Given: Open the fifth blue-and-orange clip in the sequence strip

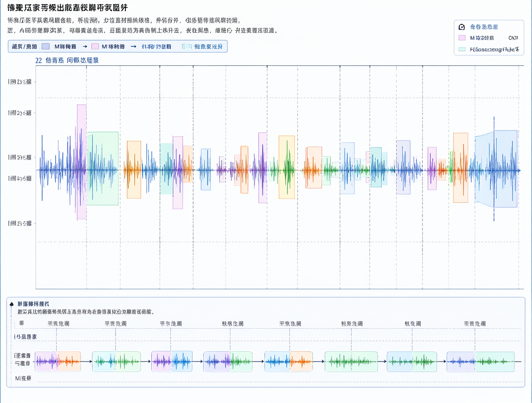Looking at the screenshot, I should click(x=289, y=362).
